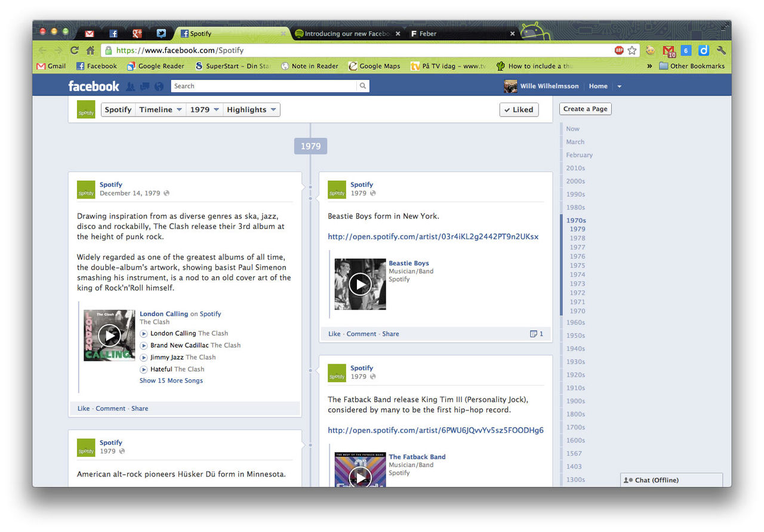Click the blue Delicious extension icon

tap(704, 51)
